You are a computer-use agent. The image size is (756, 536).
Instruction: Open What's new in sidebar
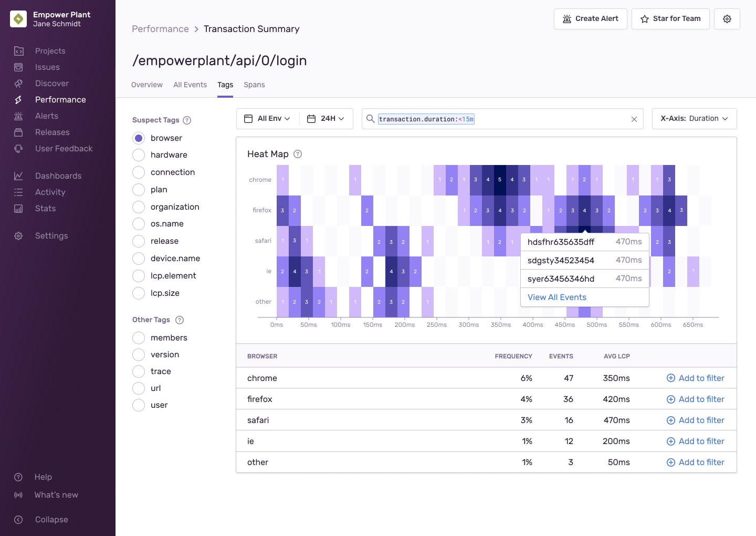56,495
